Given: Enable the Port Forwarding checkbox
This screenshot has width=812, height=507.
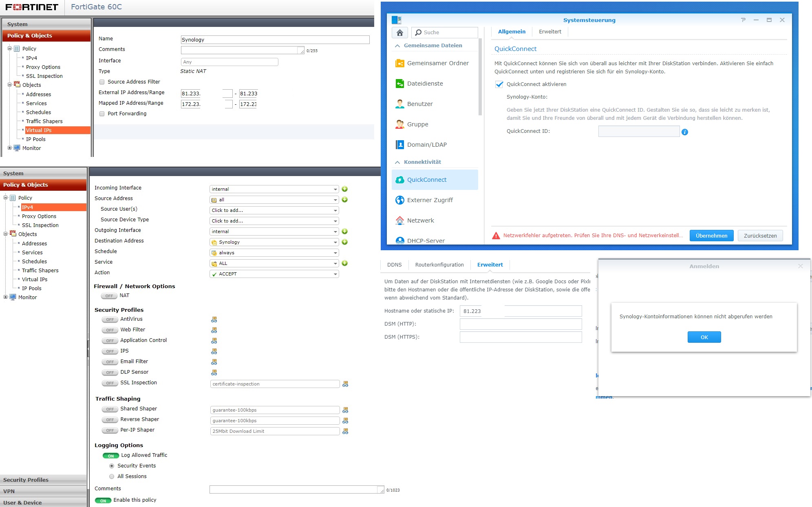Looking at the screenshot, I should [102, 114].
